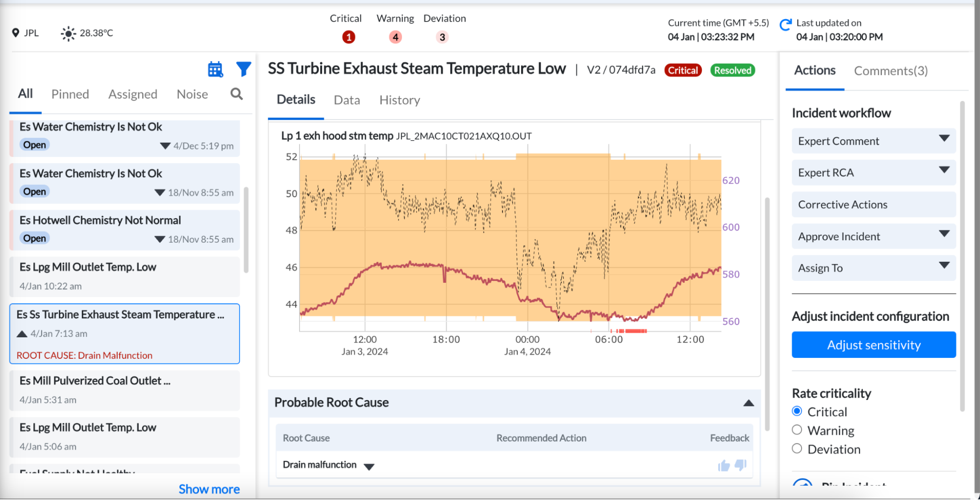Screen dimensions: 980x500
Task: Click the blue filter funnel icon
Action: (243, 69)
